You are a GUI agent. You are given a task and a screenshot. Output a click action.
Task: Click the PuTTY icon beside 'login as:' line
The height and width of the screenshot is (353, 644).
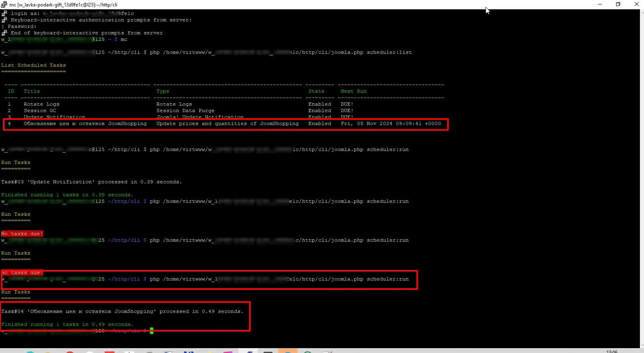[x=4, y=13]
